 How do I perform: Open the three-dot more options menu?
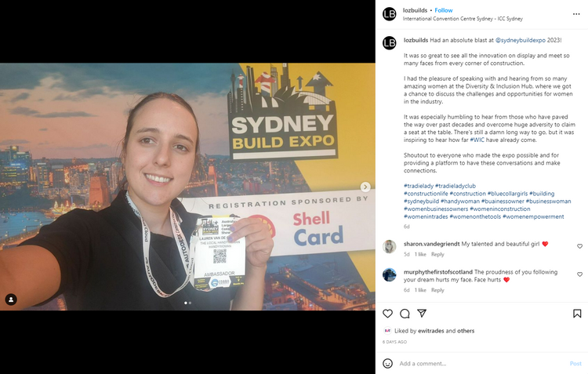pos(576,14)
